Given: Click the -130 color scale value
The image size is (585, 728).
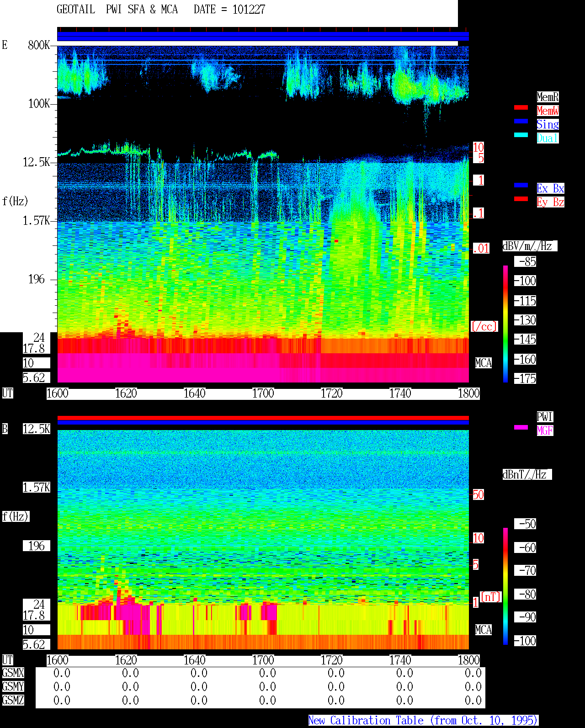Looking at the screenshot, I should [x=526, y=320].
